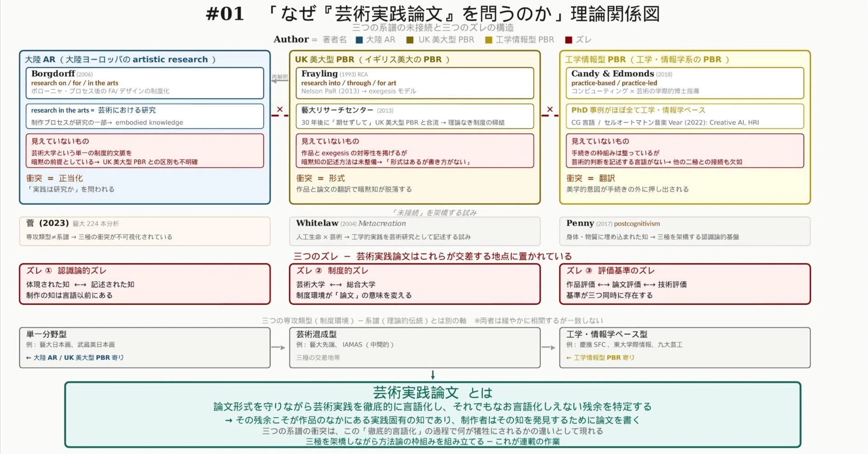Click the 藝大リサーチセンター (2013) box

click(415, 116)
